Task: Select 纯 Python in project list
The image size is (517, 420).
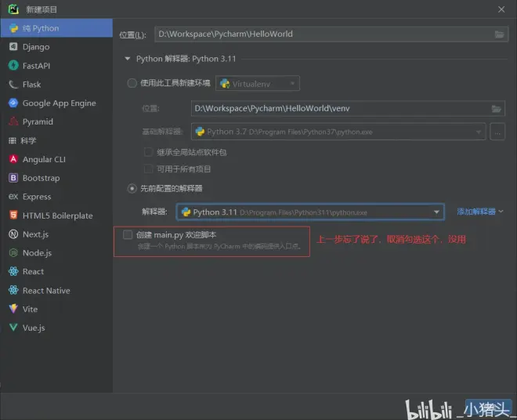Action: tap(41, 28)
